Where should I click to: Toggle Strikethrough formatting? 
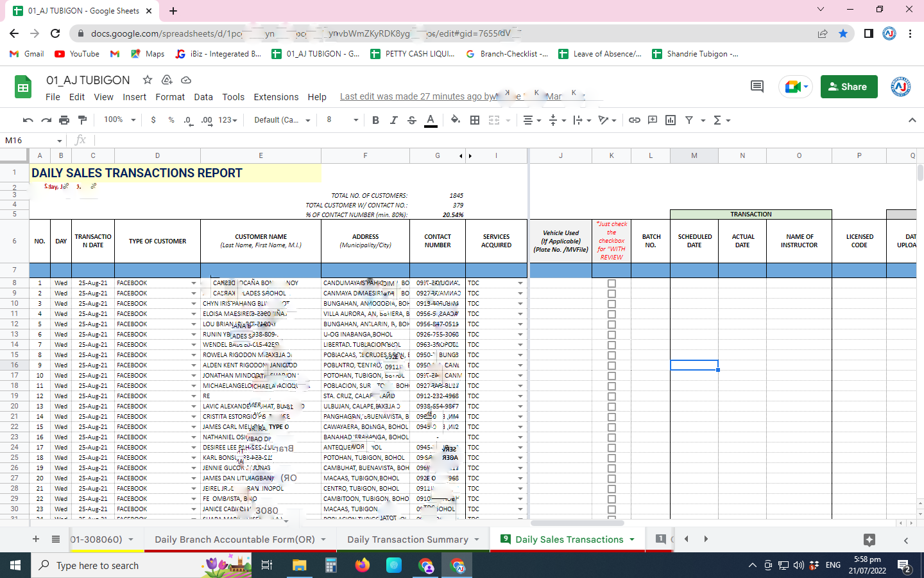pyautogui.click(x=412, y=120)
